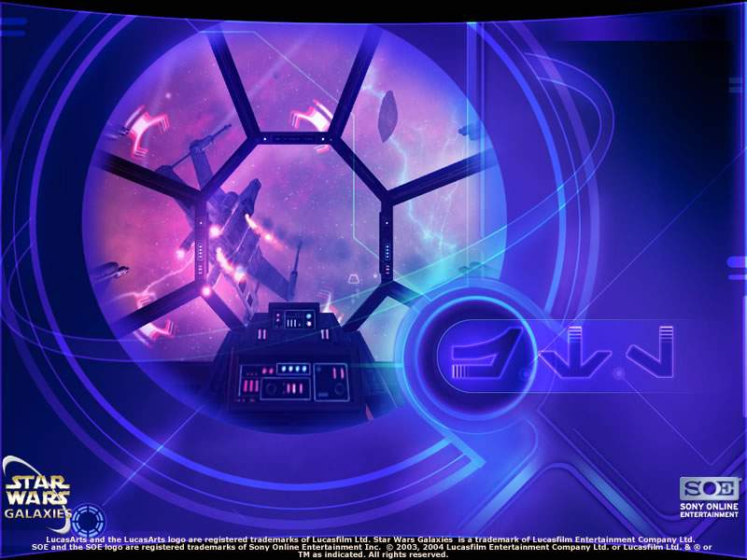Click the dark asteroid in upper right pane
Image resolution: width=747 pixels, height=560 pixels.
(388, 116)
